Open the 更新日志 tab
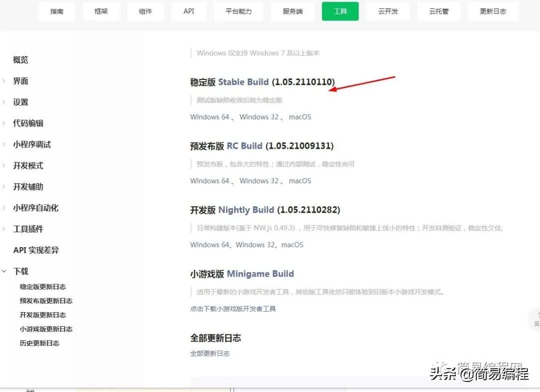Image resolution: width=540 pixels, height=392 pixels. click(492, 11)
